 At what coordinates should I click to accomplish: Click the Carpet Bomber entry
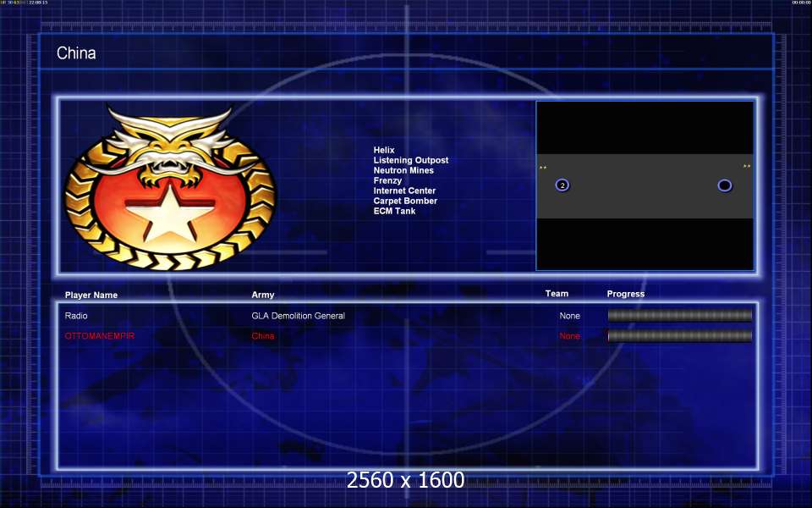pyautogui.click(x=405, y=201)
